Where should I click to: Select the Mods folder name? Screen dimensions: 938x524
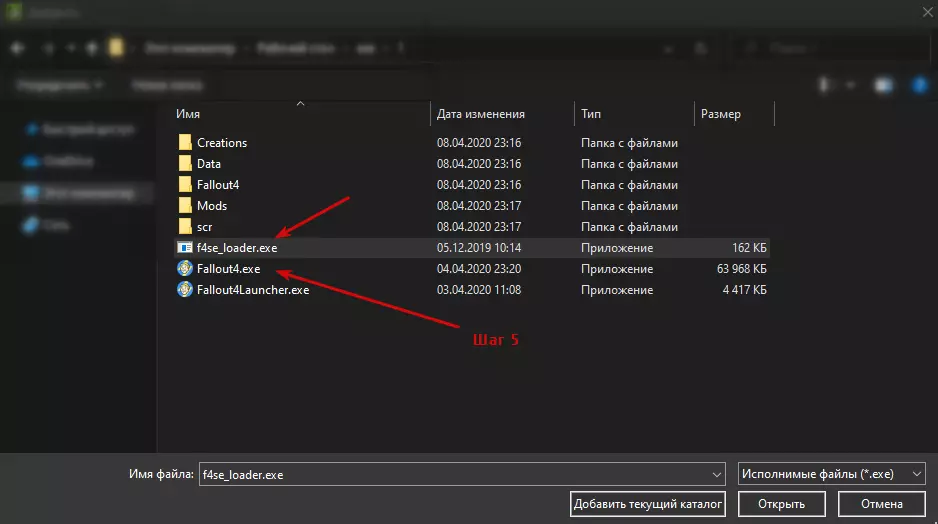(212, 205)
